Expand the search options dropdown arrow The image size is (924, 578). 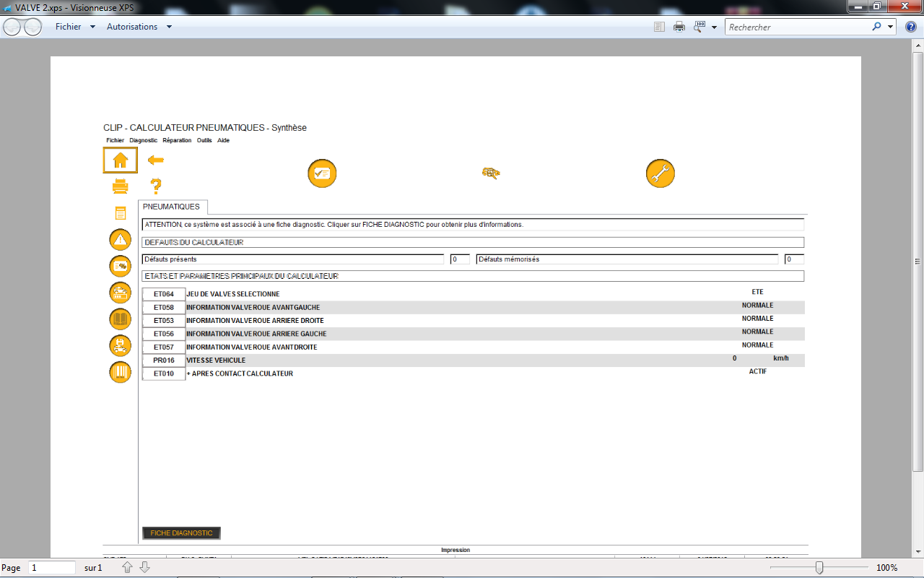click(890, 27)
